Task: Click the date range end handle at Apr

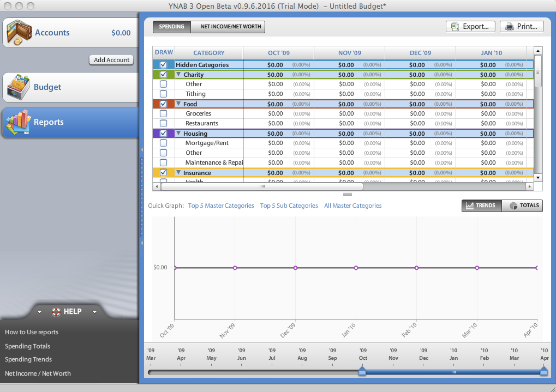Action: (x=543, y=371)
